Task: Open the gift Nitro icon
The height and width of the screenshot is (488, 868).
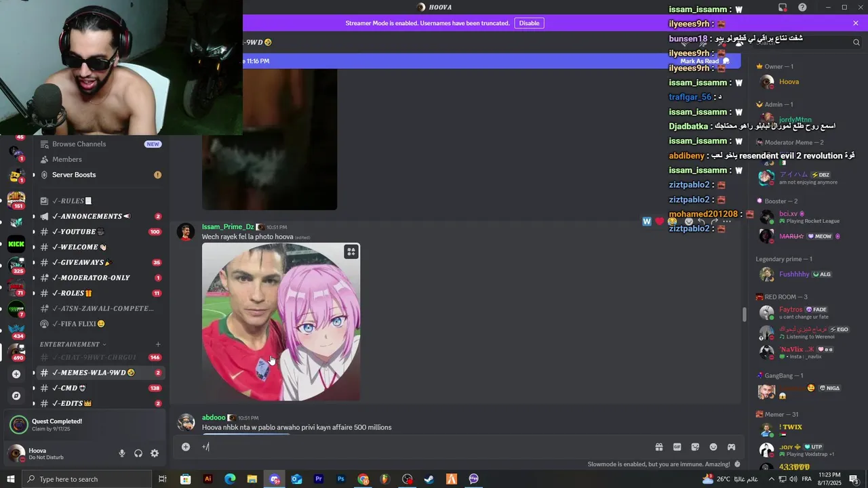Action: point(658,447)
